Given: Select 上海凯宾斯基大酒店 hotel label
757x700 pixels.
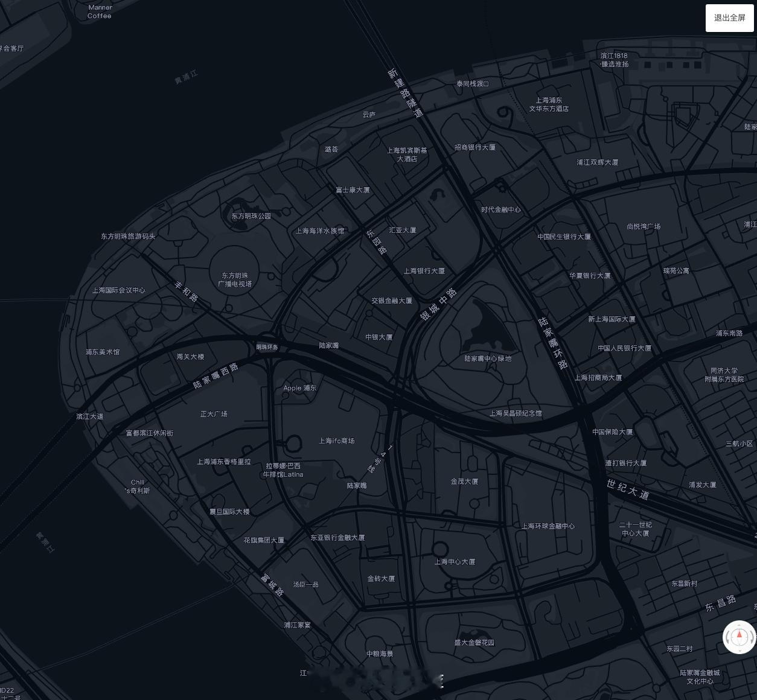Looking at the screenshot, I should tap(407, 154).
